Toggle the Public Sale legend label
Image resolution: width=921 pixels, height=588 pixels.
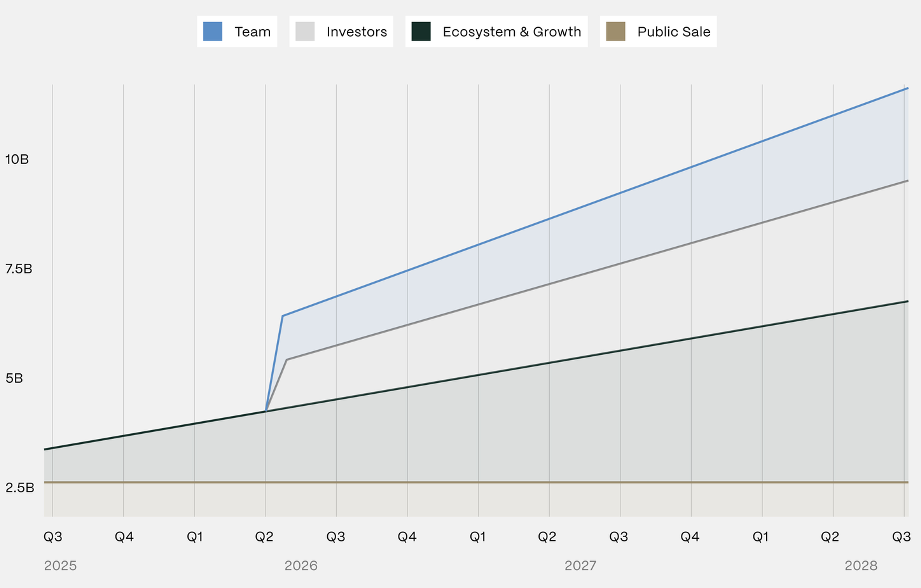pos(674,32)
